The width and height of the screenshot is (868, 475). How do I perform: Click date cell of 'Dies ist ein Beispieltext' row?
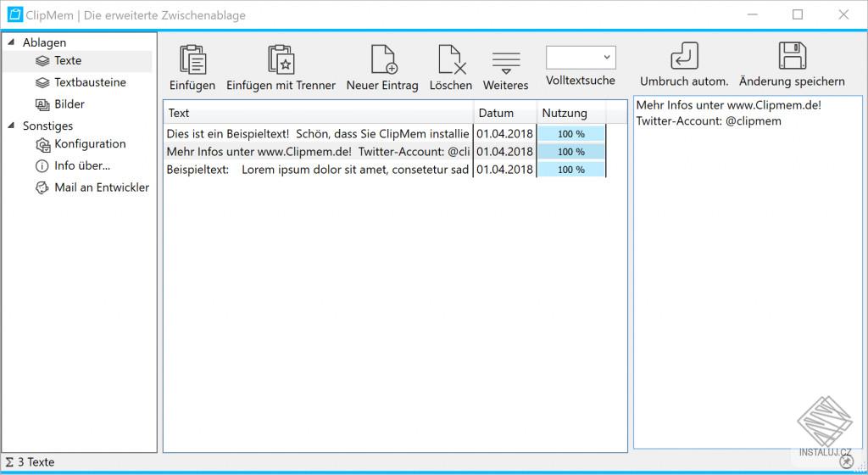tap(505, 134)
